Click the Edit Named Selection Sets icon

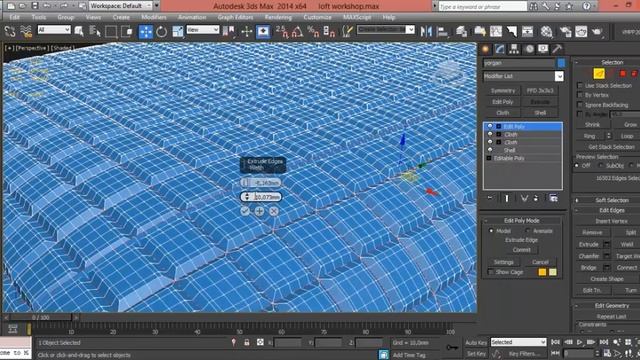click(x=347, y=31)
